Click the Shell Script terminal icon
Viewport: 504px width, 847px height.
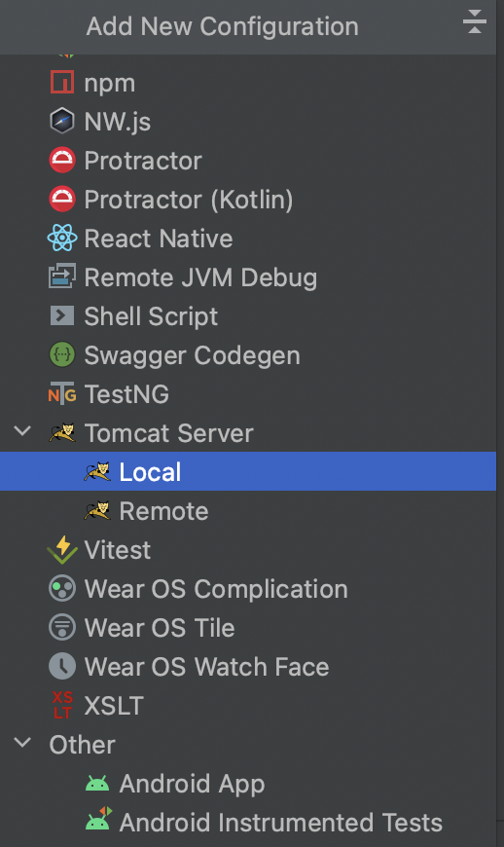pyautogui.click(x=62, y=316)
